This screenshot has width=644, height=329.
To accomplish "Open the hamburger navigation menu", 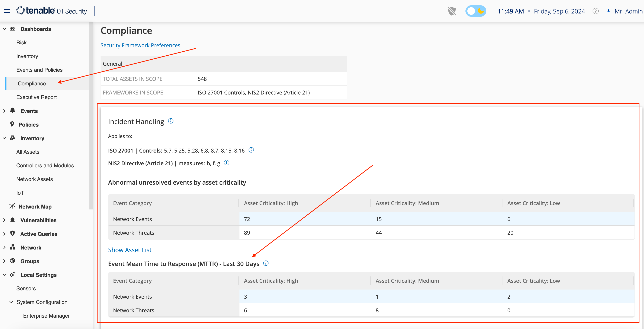I will click(x=7, y=11).
